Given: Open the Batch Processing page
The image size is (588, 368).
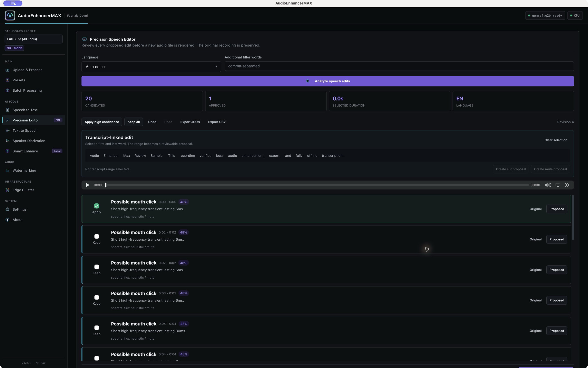Looking at the screenshot, I should tap(33, 91).
